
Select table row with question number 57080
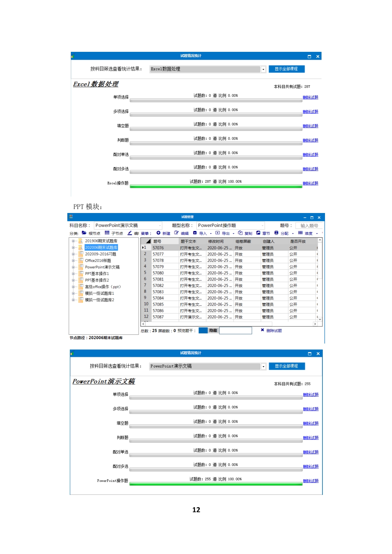point(158,273)
